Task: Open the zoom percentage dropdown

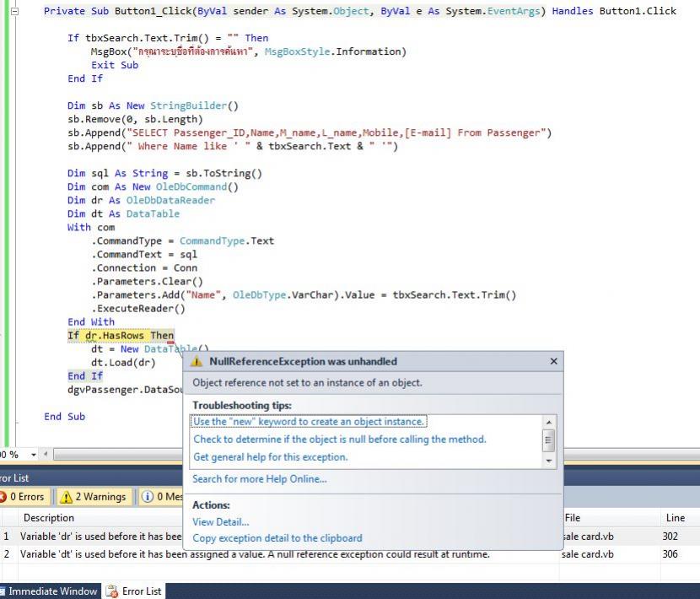Action: [34, 455]
